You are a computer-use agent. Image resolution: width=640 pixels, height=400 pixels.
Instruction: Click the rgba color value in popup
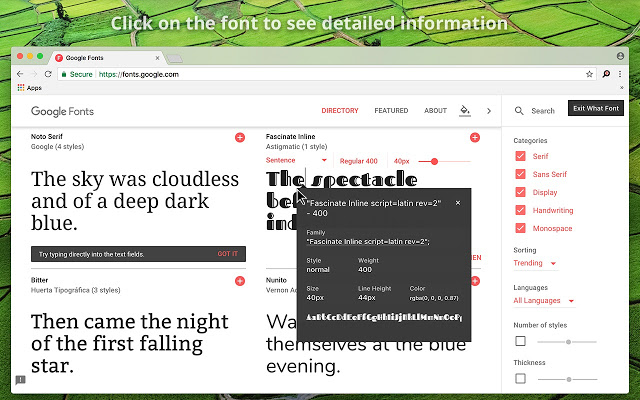tap(434, 298)
